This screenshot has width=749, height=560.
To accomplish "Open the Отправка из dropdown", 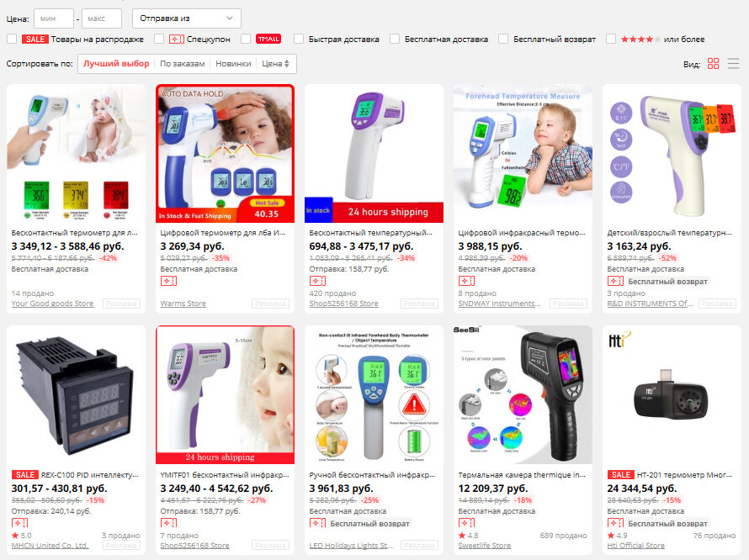I will (186, 18).
